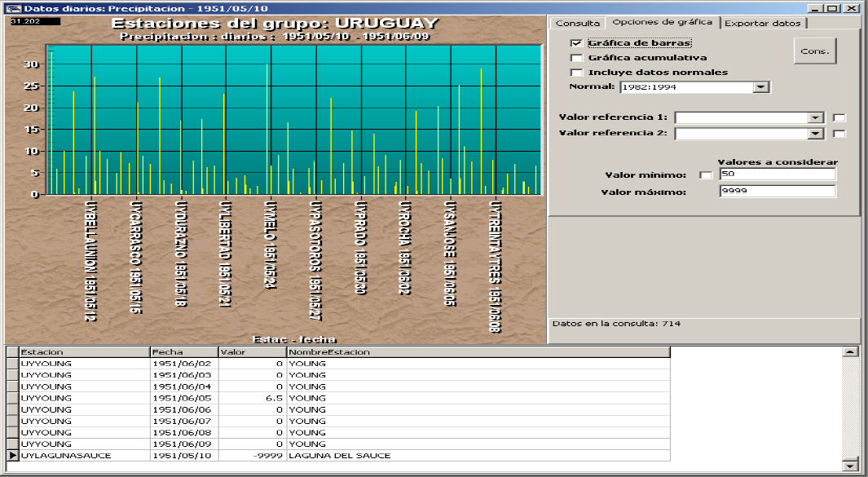The image size is (868, 477).
Task: Minimize the Datos diarios window
Action: (x=817, y=8)
